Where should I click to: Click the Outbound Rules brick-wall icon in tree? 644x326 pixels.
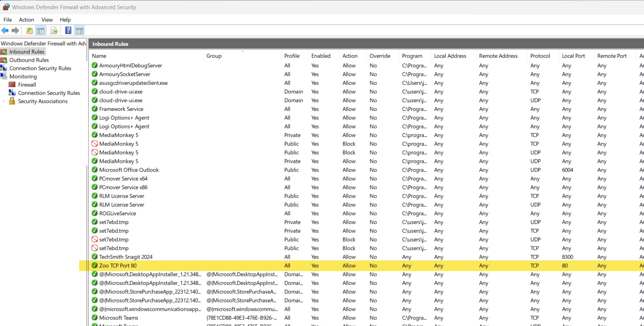pyautogui.click(x=4, y=60)
